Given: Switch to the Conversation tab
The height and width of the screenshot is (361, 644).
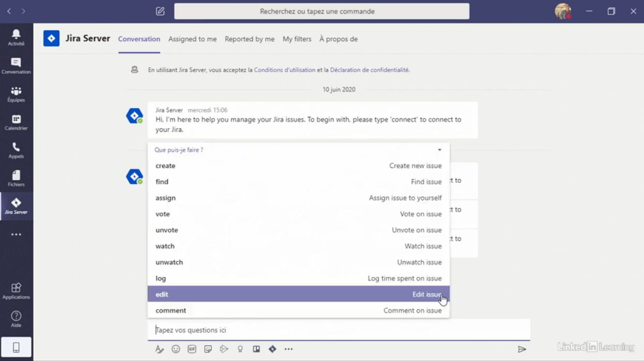Looking at the screenshot, I should click(139, 39).
